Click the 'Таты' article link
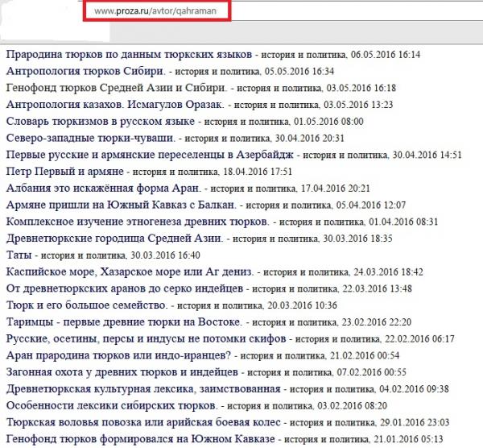 19,255
